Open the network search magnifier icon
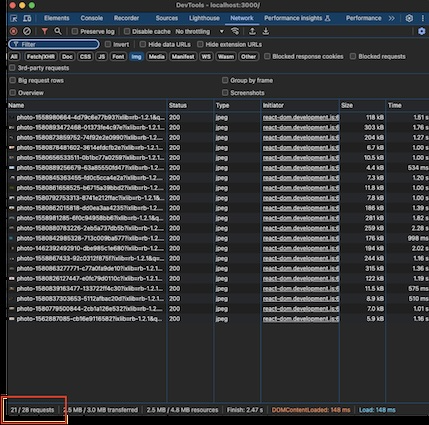The height and width of the screenshot is (425, 429). tap(58, 31)
